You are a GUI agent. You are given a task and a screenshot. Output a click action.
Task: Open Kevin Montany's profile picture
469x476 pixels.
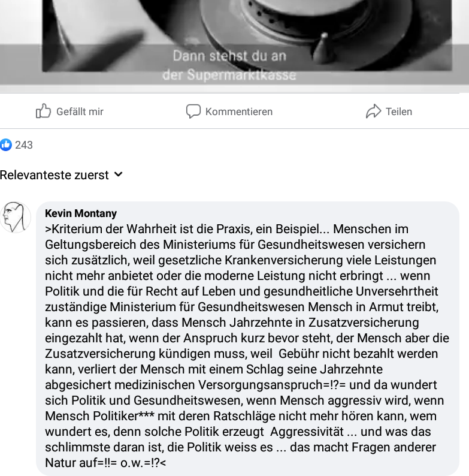[x=15, y=218]
